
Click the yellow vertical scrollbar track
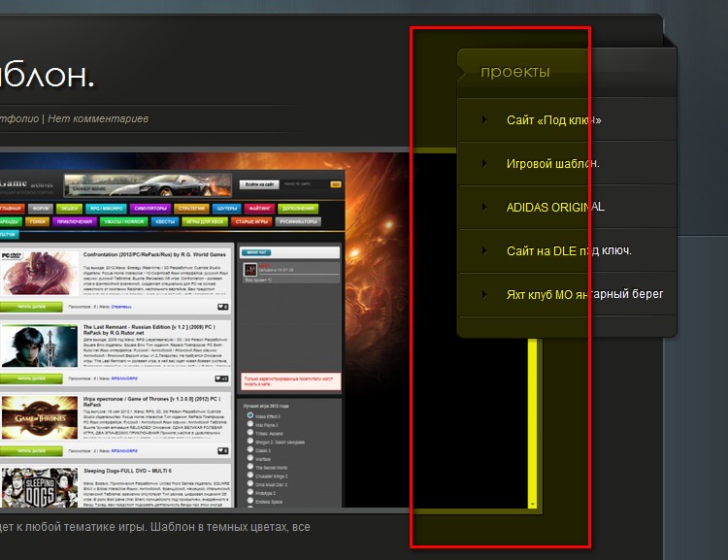point(532,427)
